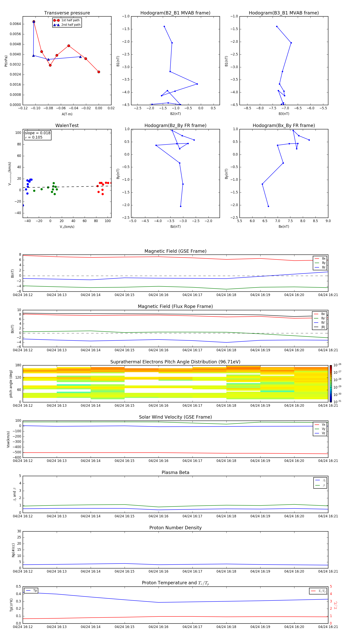Viewport: 351px width, 644px height.
Task: Click 'Bx(nT)' x-axis label
Action: [x=284, y=227]
